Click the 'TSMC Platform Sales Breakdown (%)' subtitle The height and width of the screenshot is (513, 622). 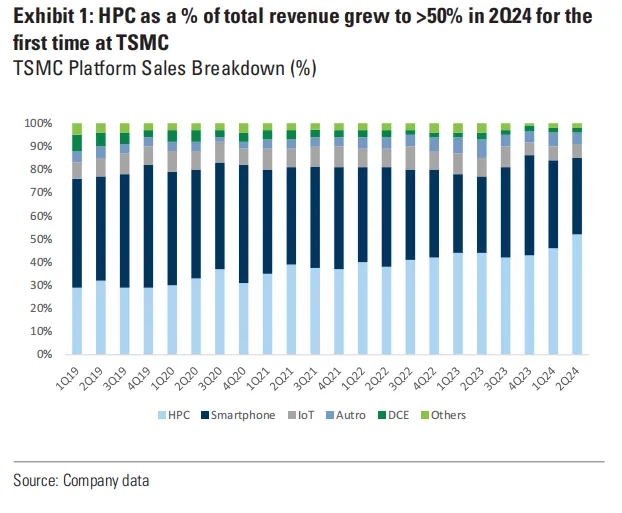pyautogui.click(x=165, y=68)
